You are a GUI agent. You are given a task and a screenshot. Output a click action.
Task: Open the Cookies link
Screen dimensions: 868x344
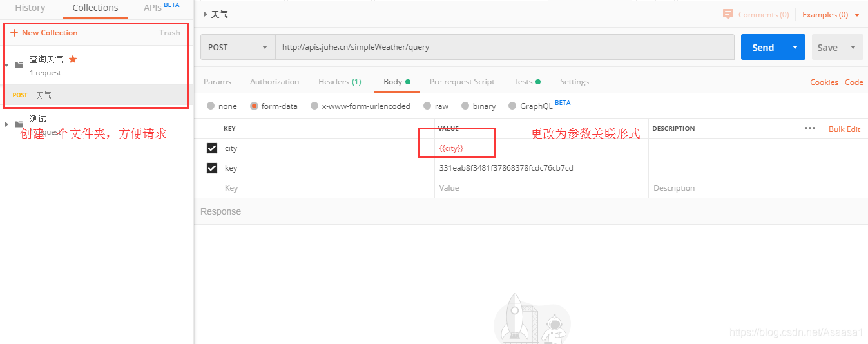click(x=824, y=82)
